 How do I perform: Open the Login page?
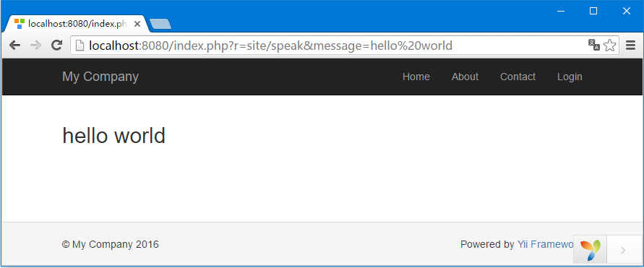(570, 77)
